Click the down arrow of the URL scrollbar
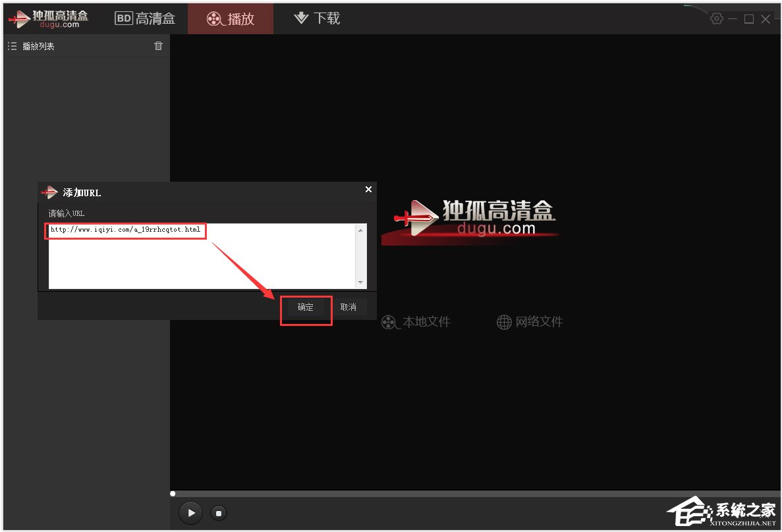The width and height of the screenshot is (782, 532). pos(360,283)
